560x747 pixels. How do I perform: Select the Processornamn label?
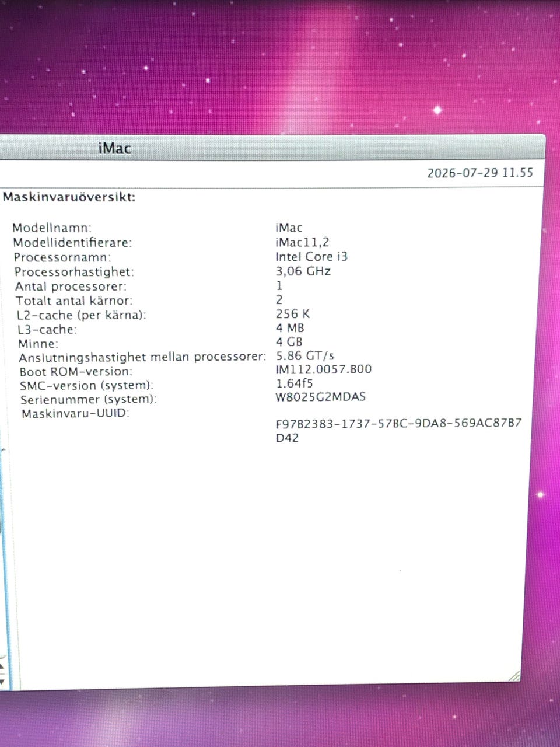[62, 257]
